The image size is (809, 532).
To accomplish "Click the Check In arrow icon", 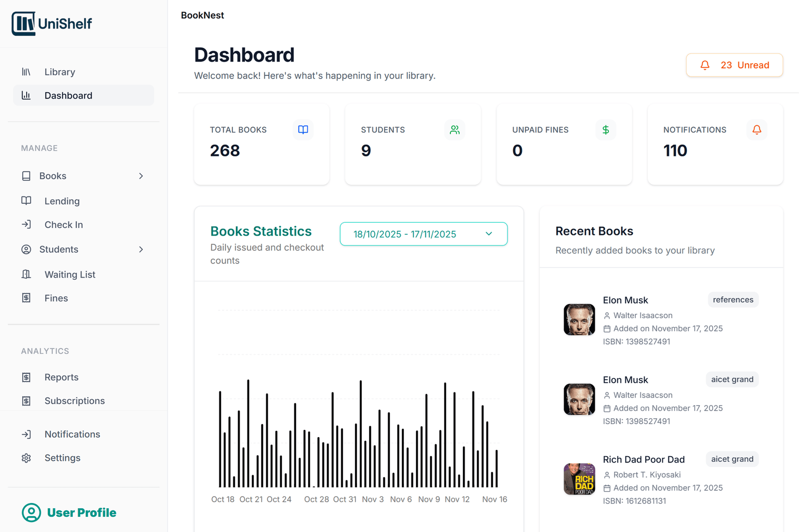I will pos(26,225).
